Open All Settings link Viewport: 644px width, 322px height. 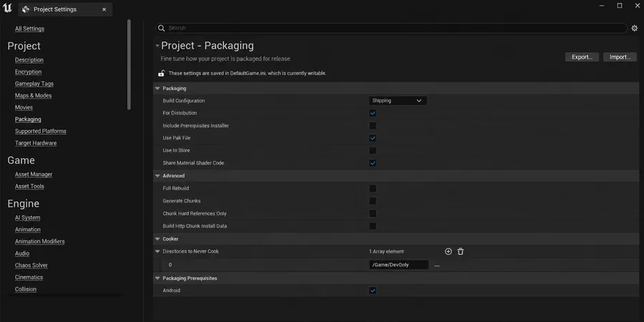tap(29, 29)
